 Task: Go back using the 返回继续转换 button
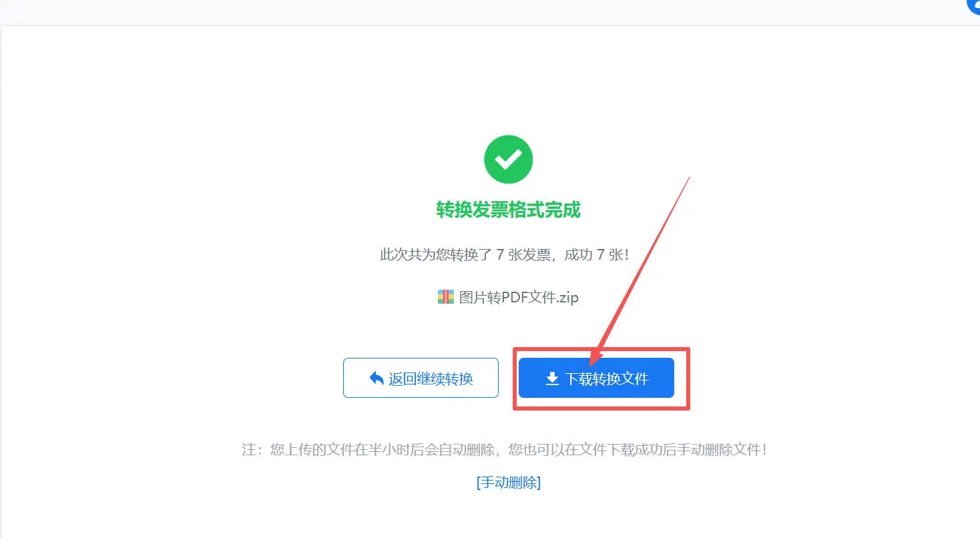click(x=421, y=378)
